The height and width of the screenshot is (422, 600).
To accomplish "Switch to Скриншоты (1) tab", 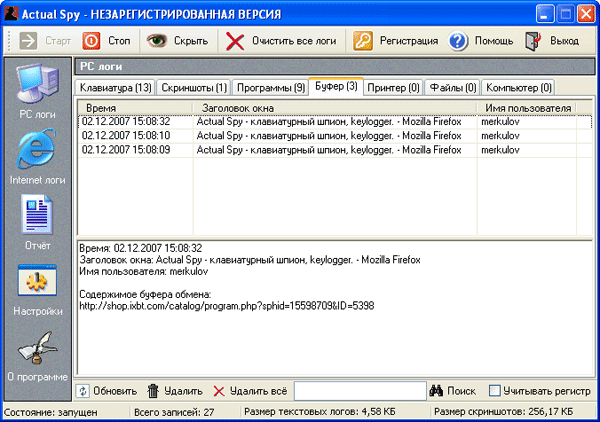I will pos(194,88).
